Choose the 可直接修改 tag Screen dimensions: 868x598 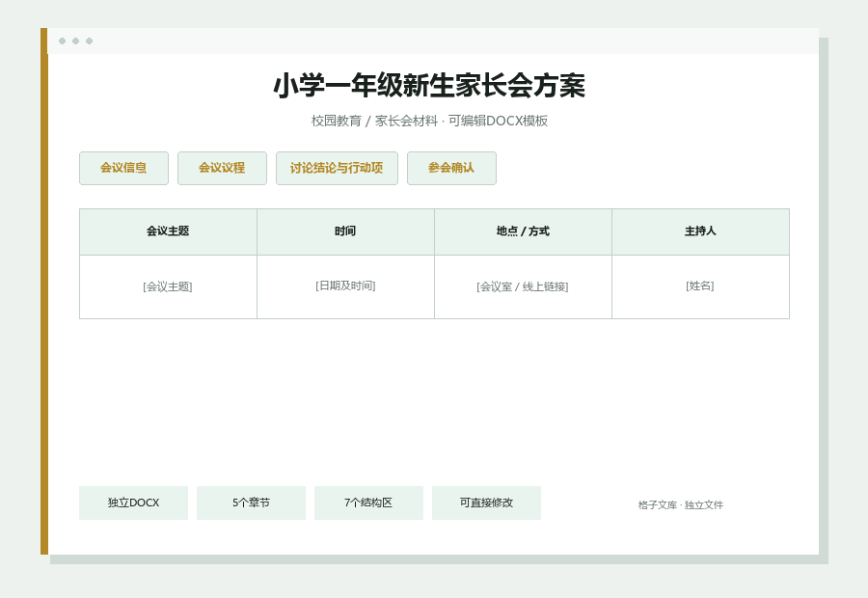coord(486,503)
